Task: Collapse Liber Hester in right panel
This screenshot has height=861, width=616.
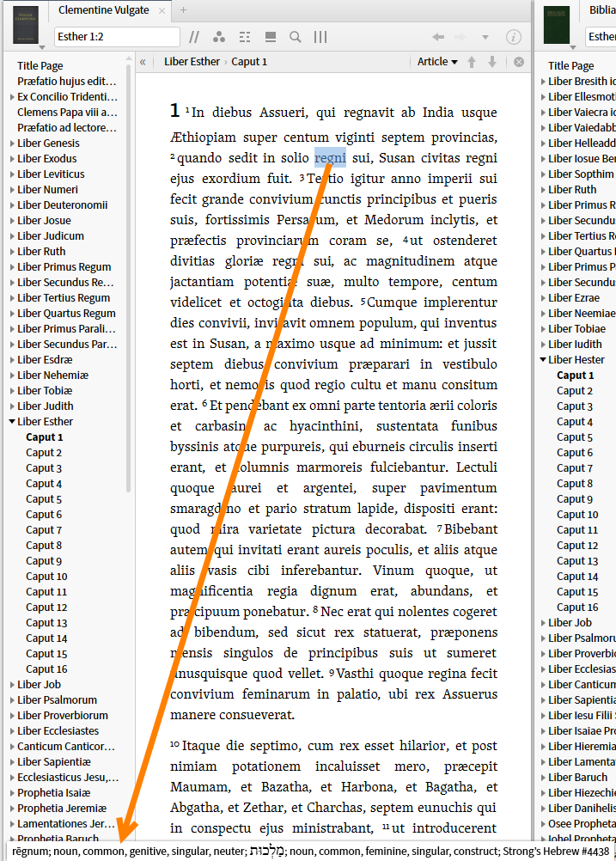Action: coord(543,360)
